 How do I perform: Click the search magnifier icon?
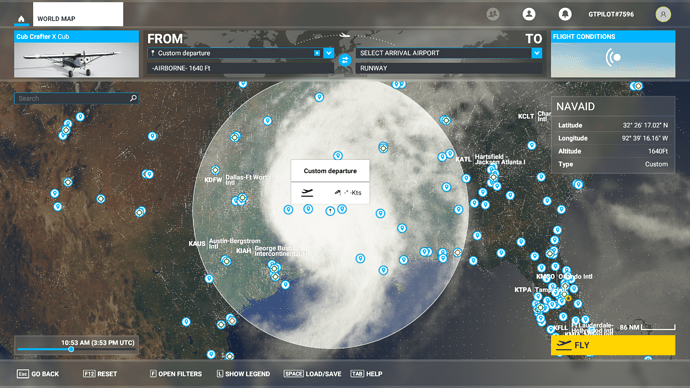[133, 98]
